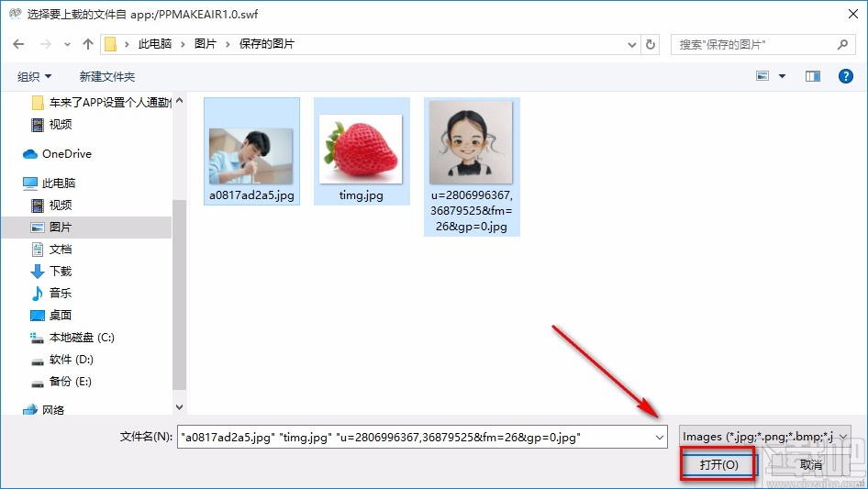Click the timg.jpg file name
The image size is (868, 489).
tap(361, 195)
